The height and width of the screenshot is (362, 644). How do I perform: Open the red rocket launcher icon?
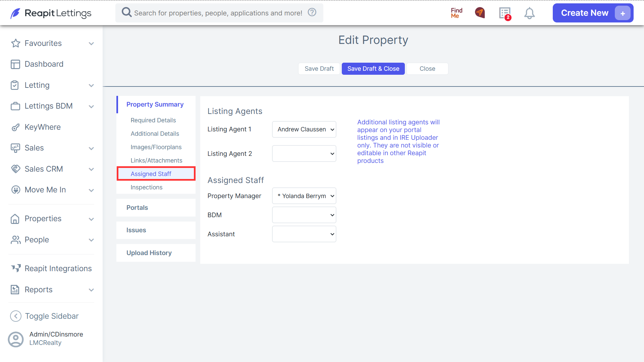point(480,13)
